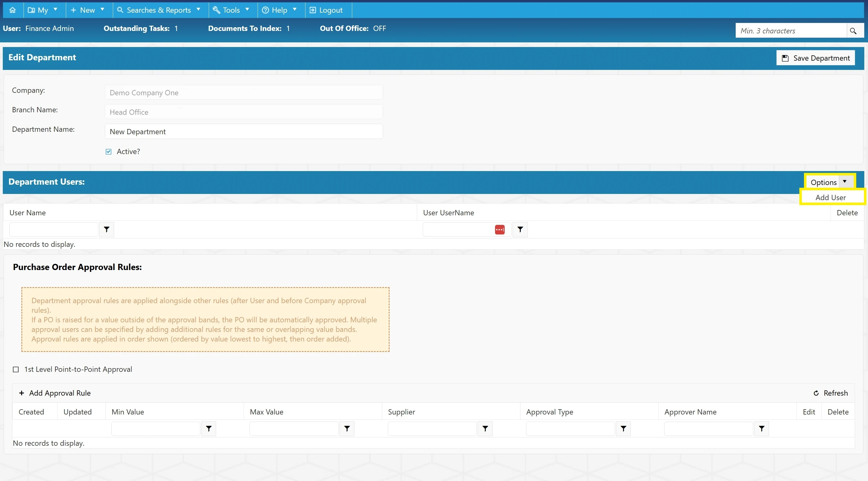
Task: Filter the User UserName column
Action: (x=520, y=229)
